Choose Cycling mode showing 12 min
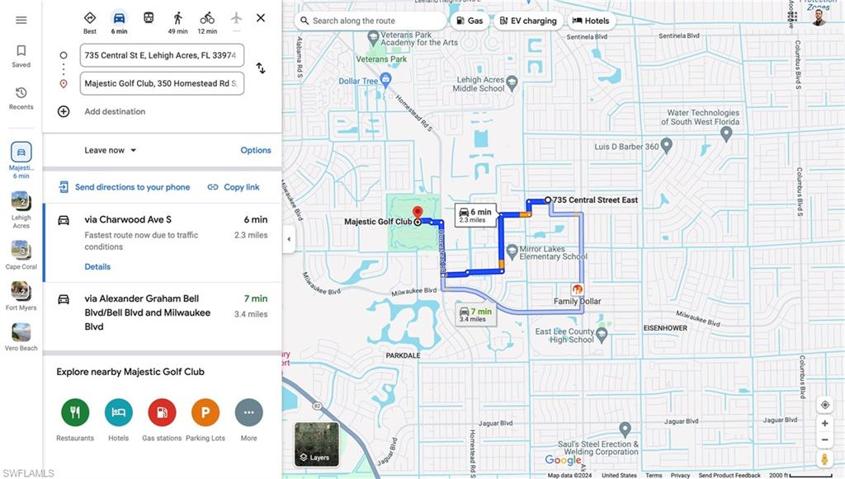This screenshot has height=479, width=845. [207, 23]
